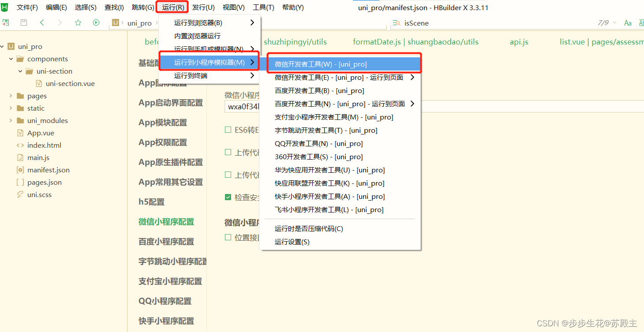Viewport: 644px width, 332px height.
Task: Open the 跳转(G) menu
Action: pyautogui.click(x=143, y=7)
